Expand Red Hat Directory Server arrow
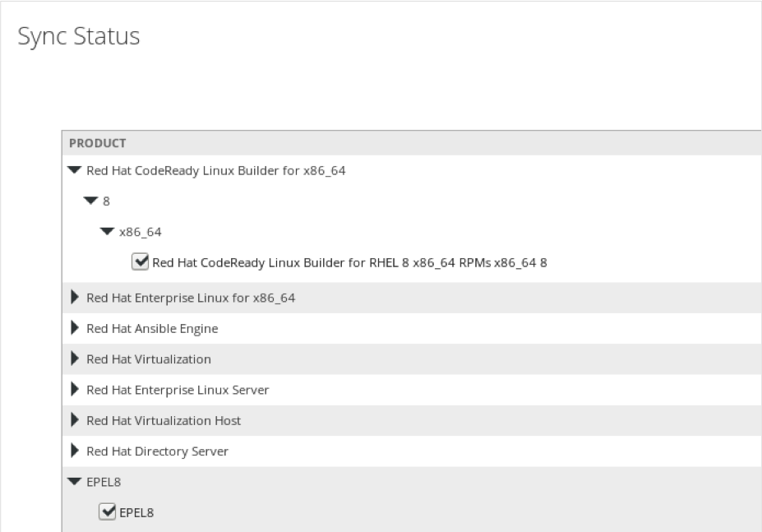 (x=76, y=451)
